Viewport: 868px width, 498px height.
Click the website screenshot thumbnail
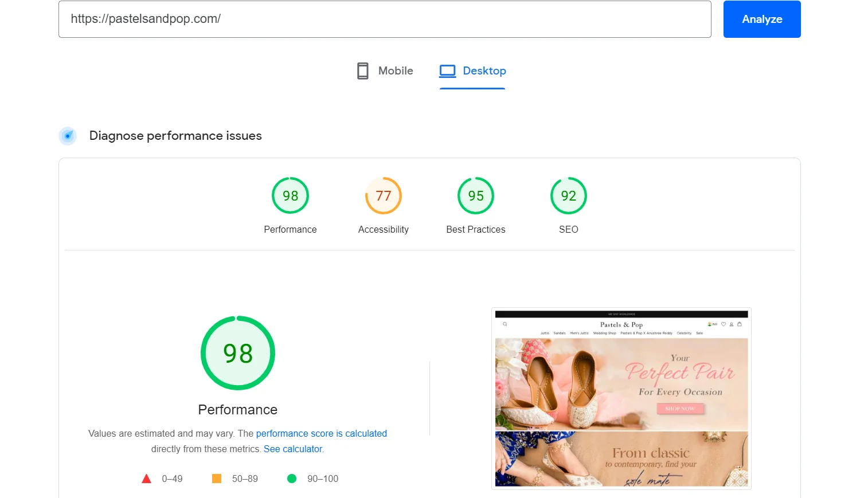pos(621,399)
